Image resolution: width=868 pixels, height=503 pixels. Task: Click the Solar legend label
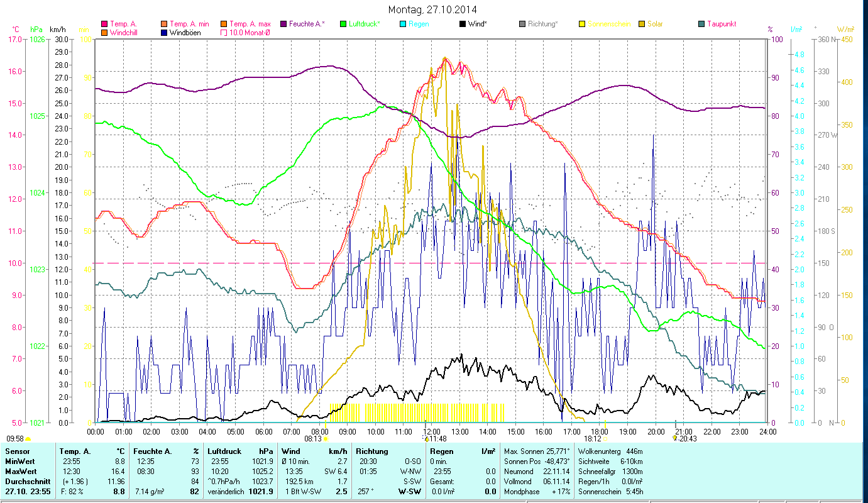coord(655,25)
